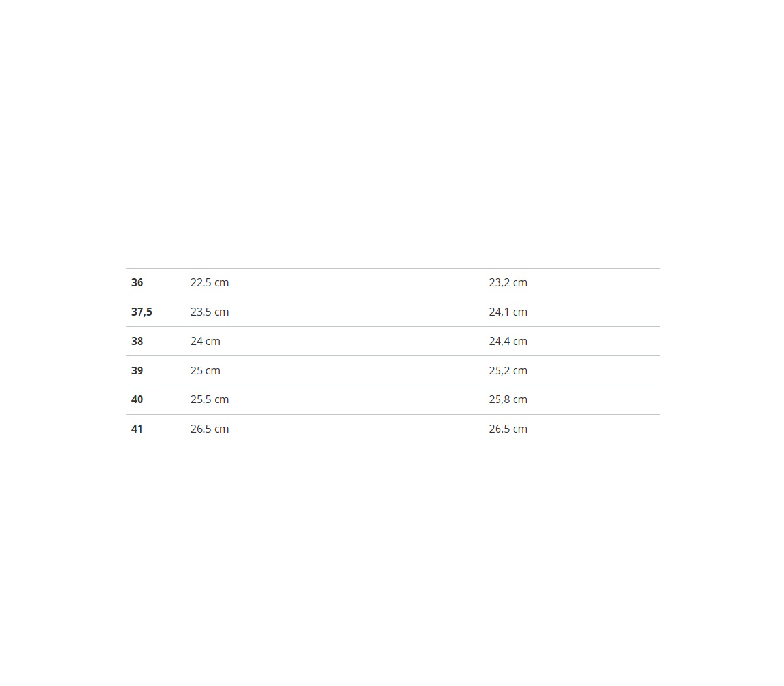
Task: Click the bold size 38 label
Action: (x=137, y=342)
